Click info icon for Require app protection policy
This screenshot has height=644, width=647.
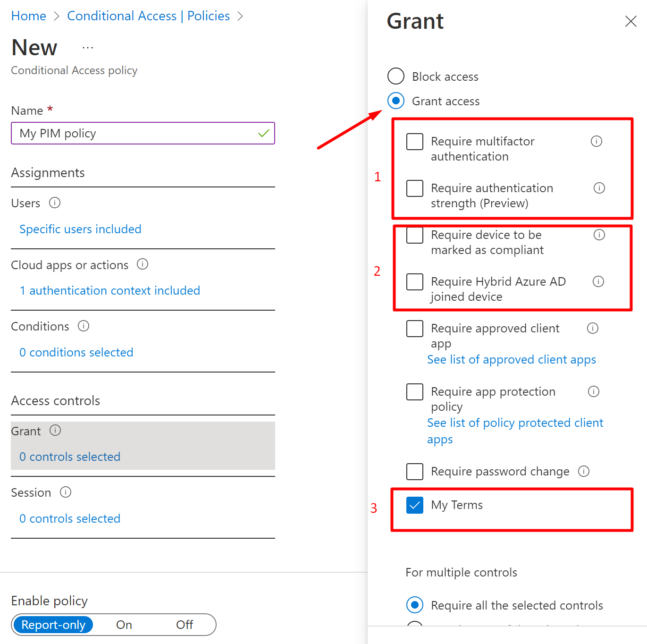[x=594, y=391]
